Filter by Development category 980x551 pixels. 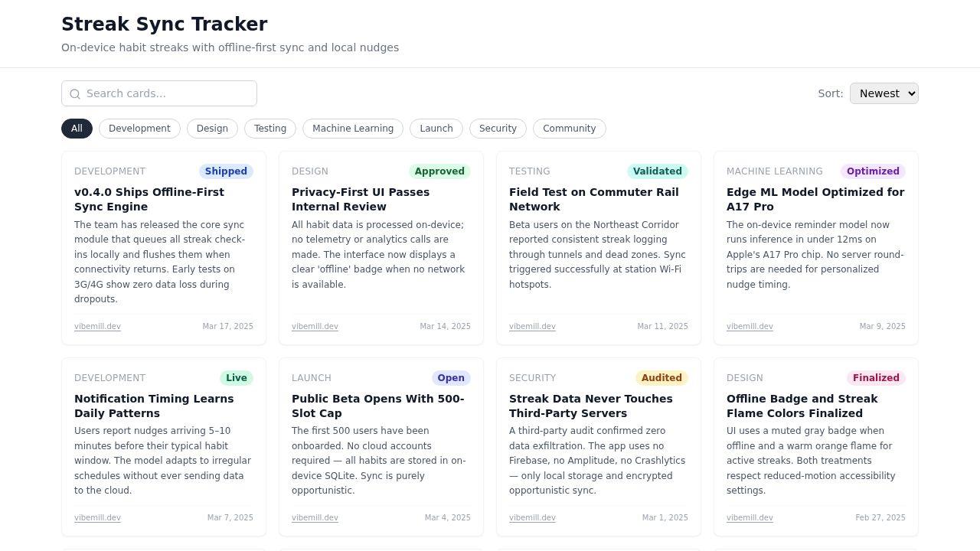click(139, 129)
